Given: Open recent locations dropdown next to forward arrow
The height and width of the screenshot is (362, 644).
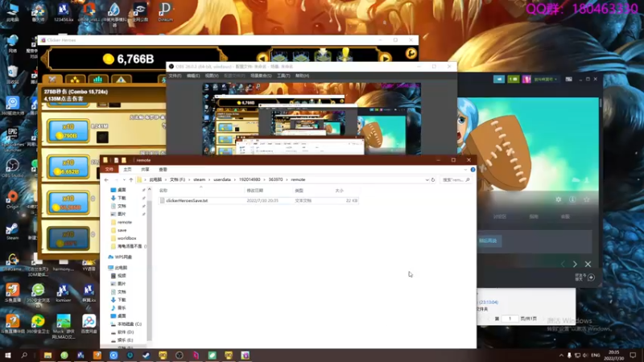Looking at the screenshot, I should coord(124,179).
